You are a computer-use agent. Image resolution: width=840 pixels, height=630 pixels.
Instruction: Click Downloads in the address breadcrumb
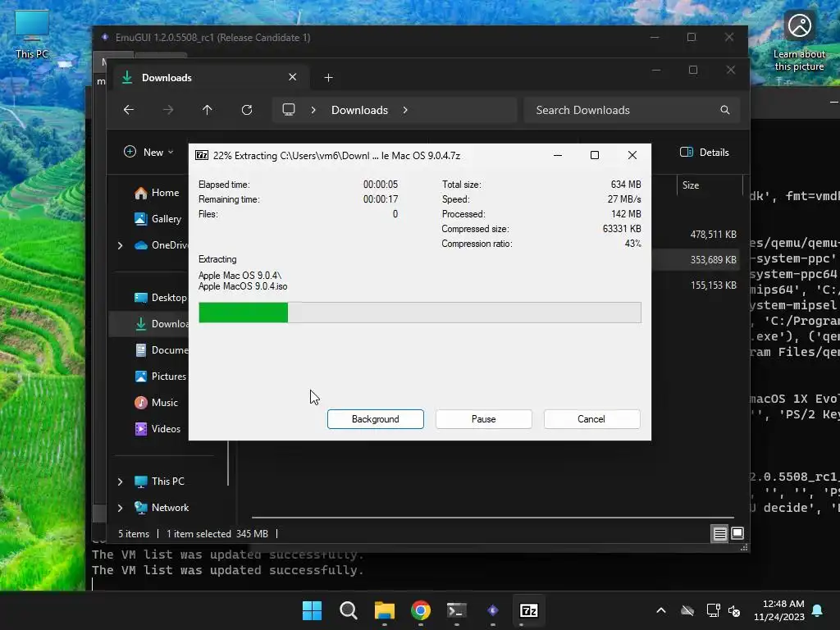(359, 110)
